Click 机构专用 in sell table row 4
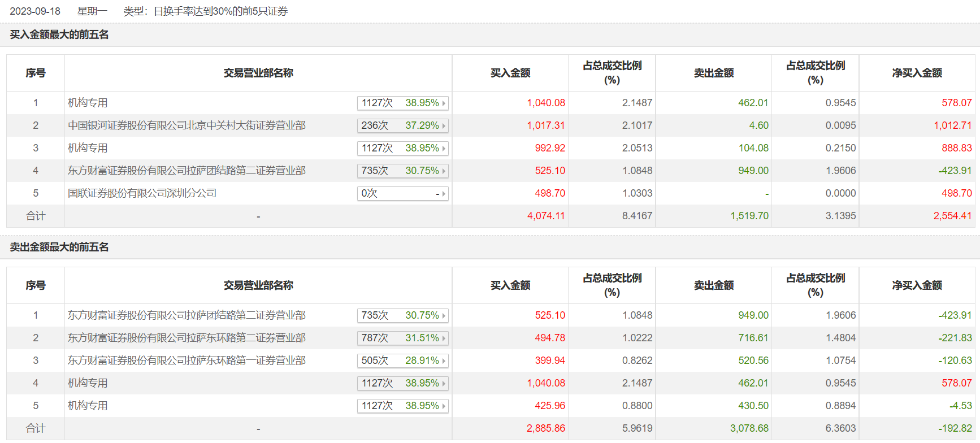 pyautogui.click(x=88, y=383)
